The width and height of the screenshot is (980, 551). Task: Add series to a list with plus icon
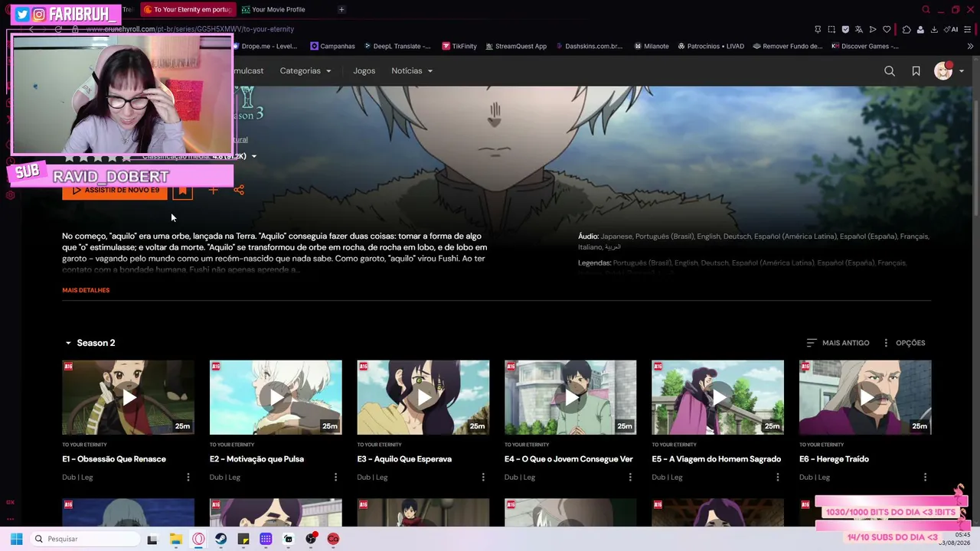(x=213, y=190)
